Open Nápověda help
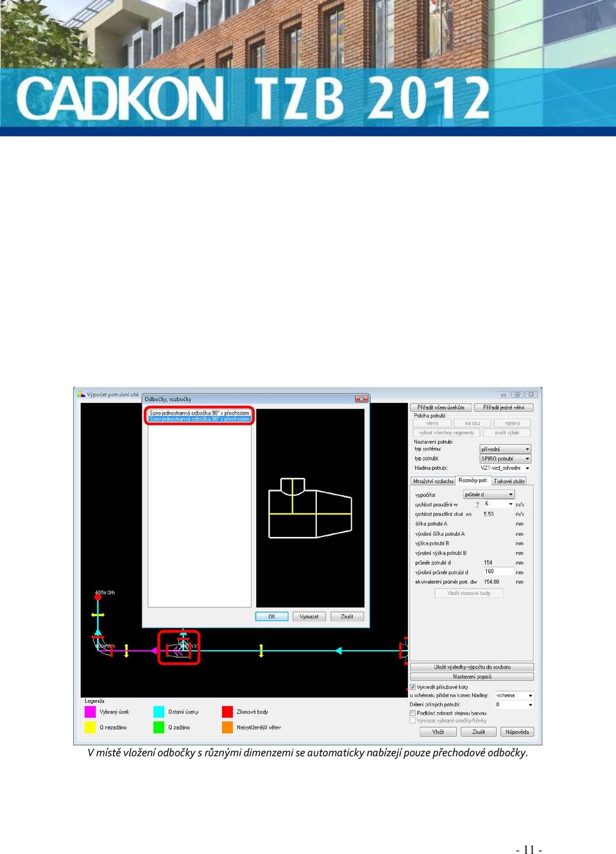616x854 pixels. pyautogui.click(x=517, y=732)
